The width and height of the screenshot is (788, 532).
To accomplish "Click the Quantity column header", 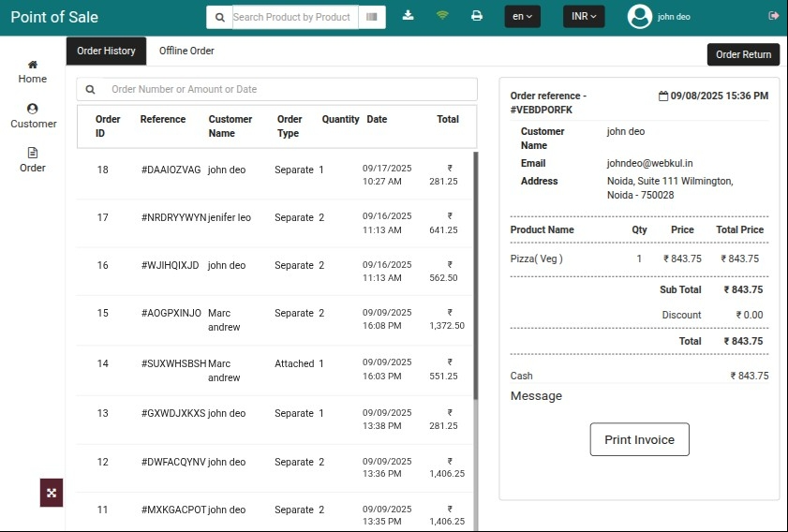I will pos(340,119).
